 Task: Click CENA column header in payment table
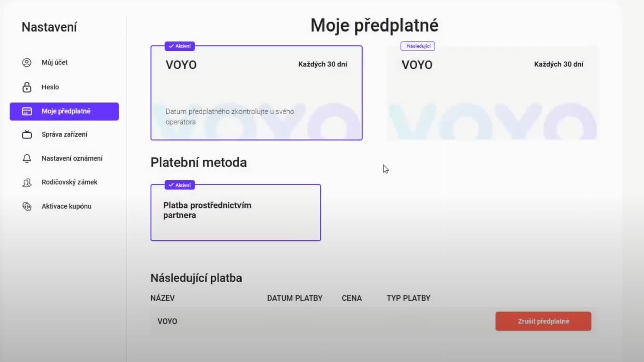[352, 298]
